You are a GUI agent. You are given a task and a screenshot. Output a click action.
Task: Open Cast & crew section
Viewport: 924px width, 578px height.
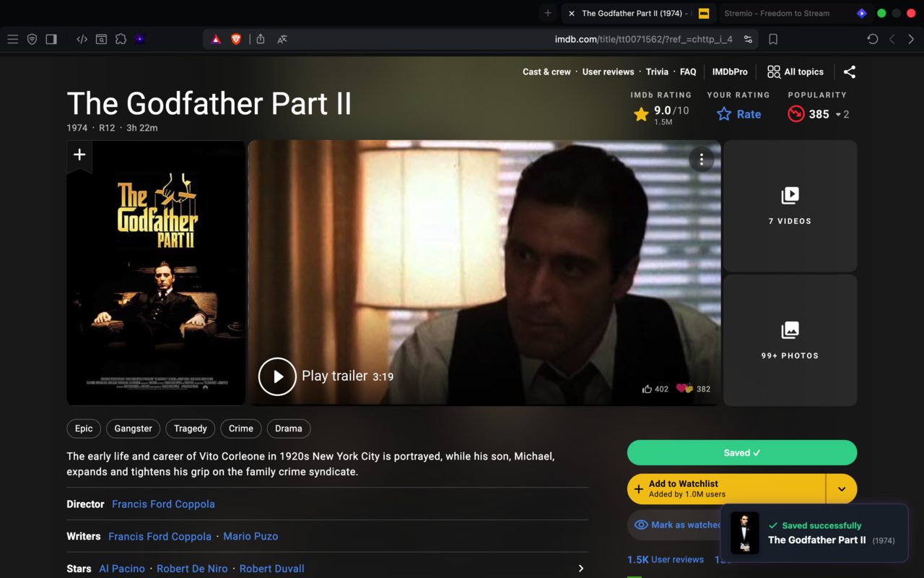pos(546,72)
